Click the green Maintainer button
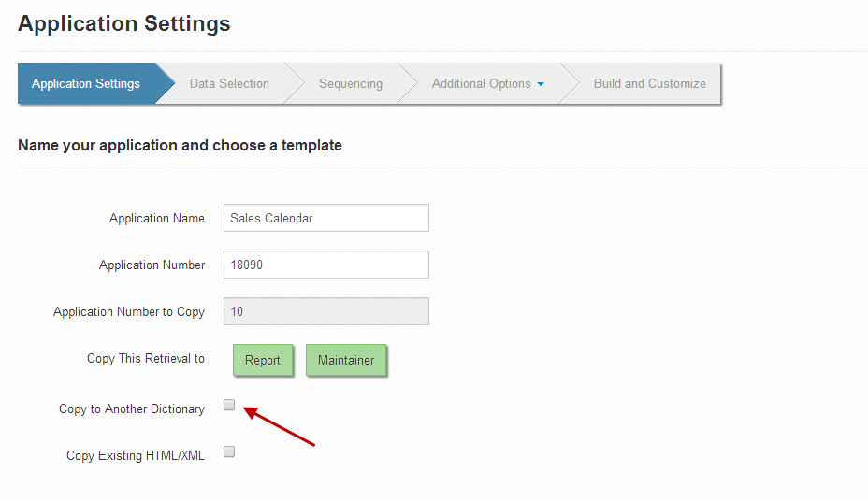 coord(346,360)
